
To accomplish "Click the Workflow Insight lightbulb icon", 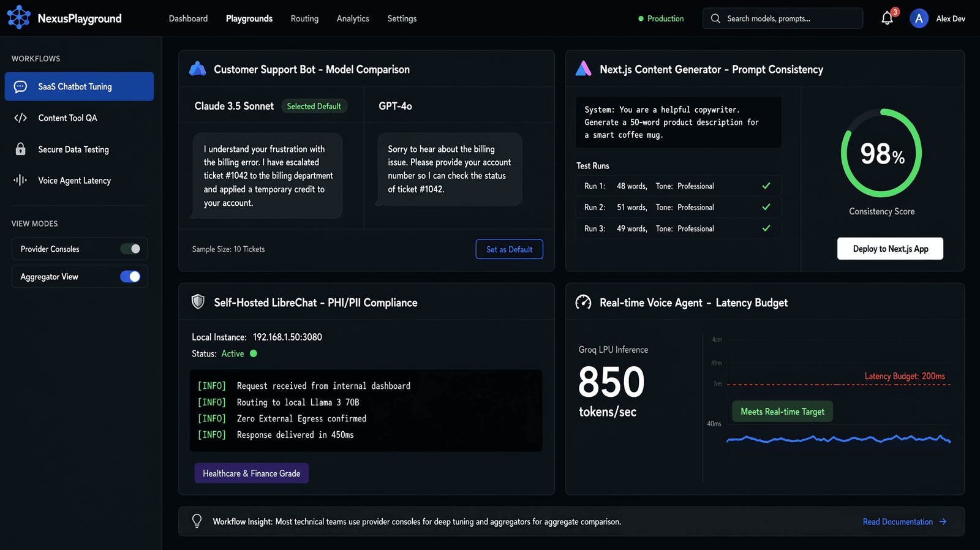I will tap(197, 521).
